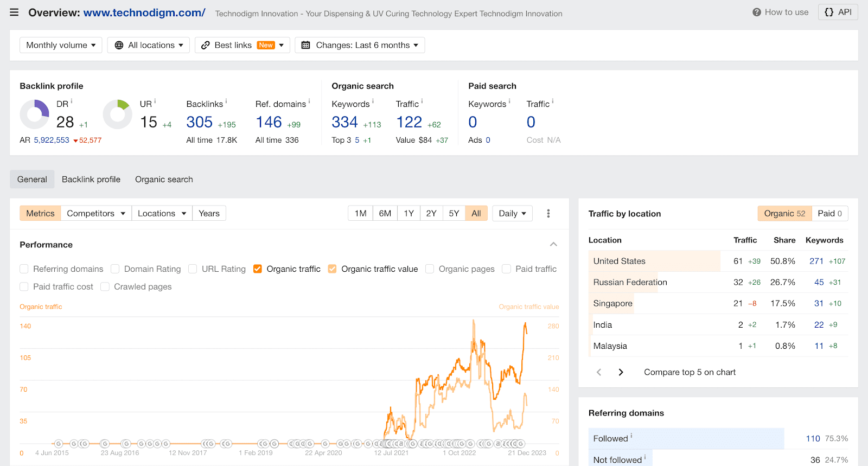This screenshot has height=466, width=868.
Task: Open Followed referring domains count 110
Action: click(x=813, y=438)
